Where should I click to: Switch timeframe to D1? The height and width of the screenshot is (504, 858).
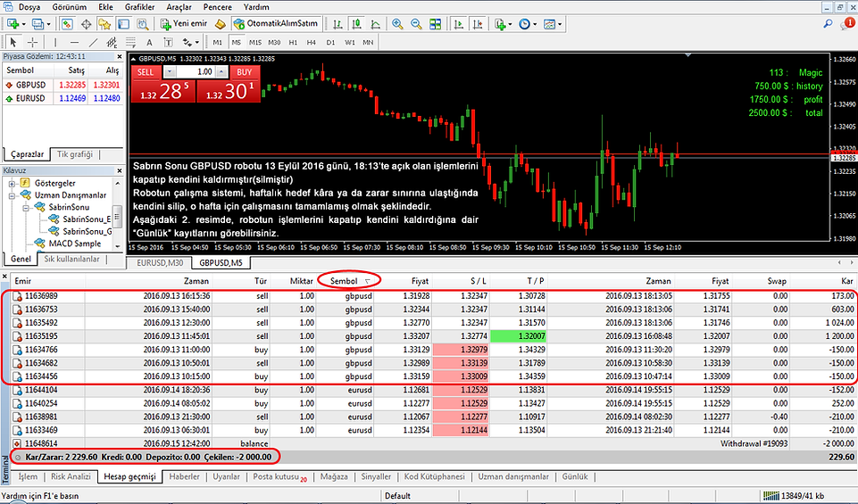click(330, 42)
